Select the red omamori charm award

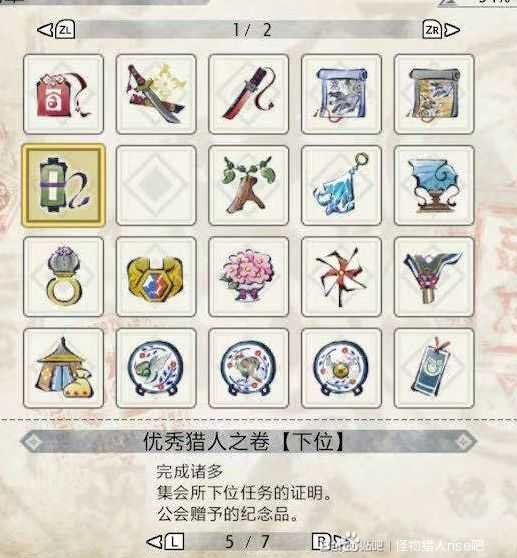point(63,94)
